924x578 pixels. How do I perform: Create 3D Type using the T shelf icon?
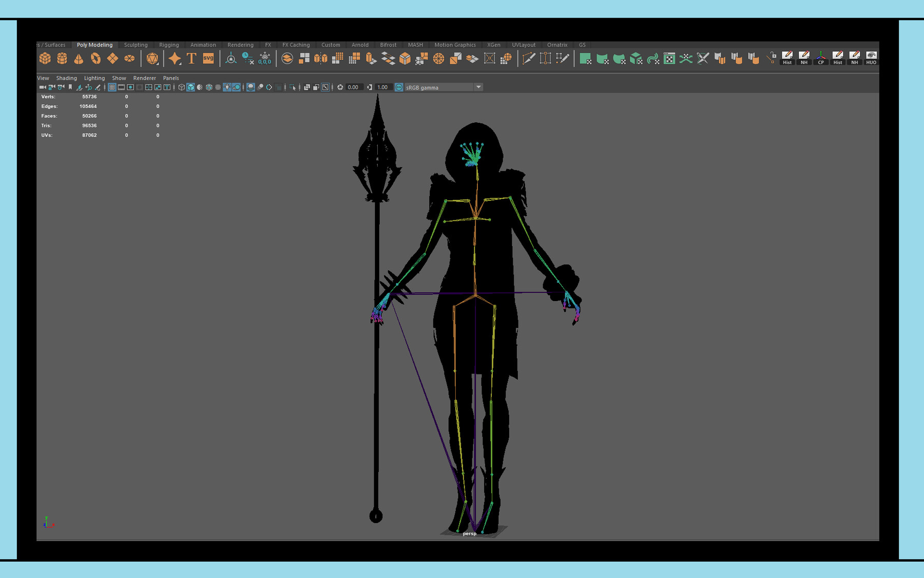pyautogui.click(x=191, y=58)
